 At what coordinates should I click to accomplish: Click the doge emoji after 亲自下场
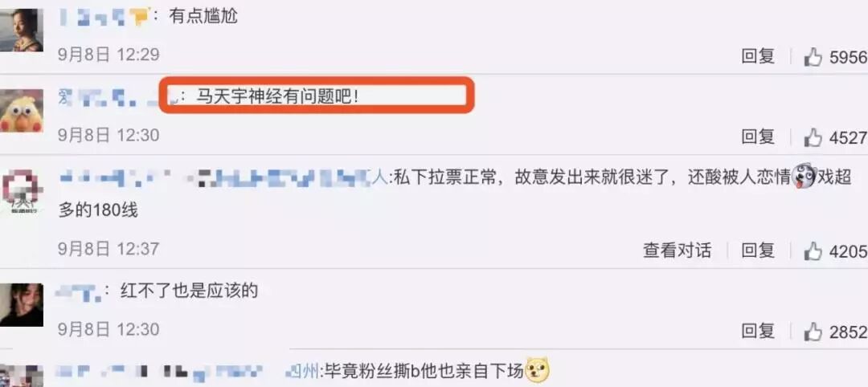click(x=537, y=370)
